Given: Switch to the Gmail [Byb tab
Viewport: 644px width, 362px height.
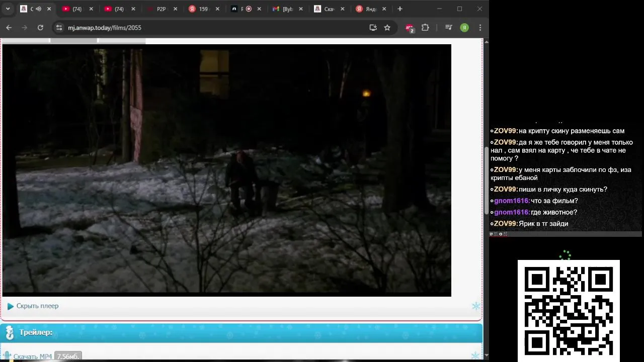Looking at the screenshot, I should tap(287, 9).
